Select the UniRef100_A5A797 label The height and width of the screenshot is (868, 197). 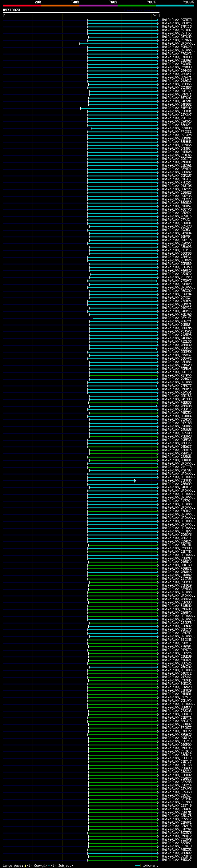tap(176, 470)
